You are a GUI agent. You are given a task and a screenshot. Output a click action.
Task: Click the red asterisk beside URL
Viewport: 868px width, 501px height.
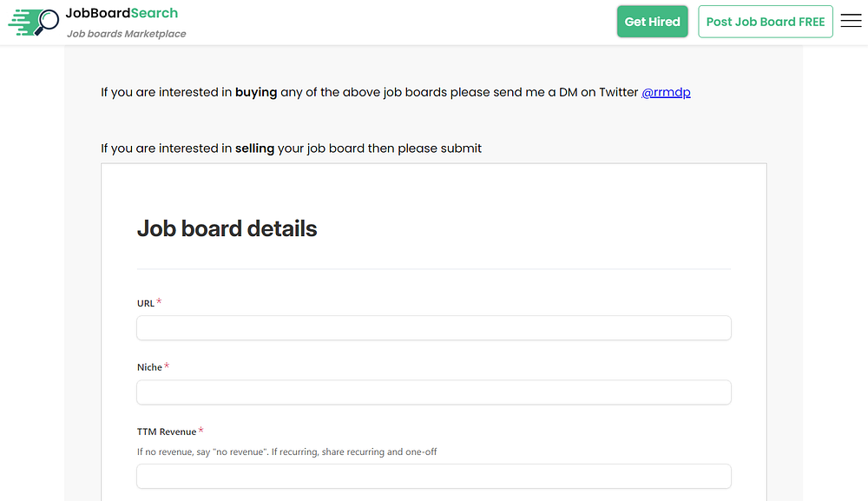[x=160, y=302]
